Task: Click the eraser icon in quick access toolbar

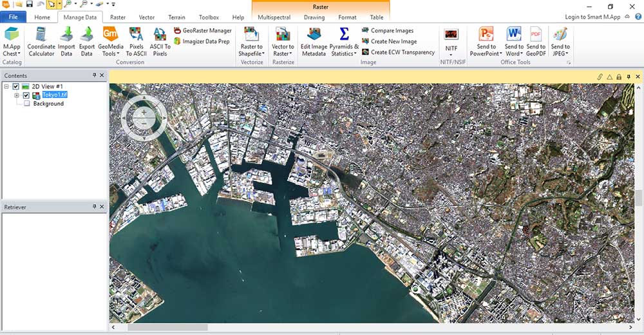Action: tap(99, 5)
